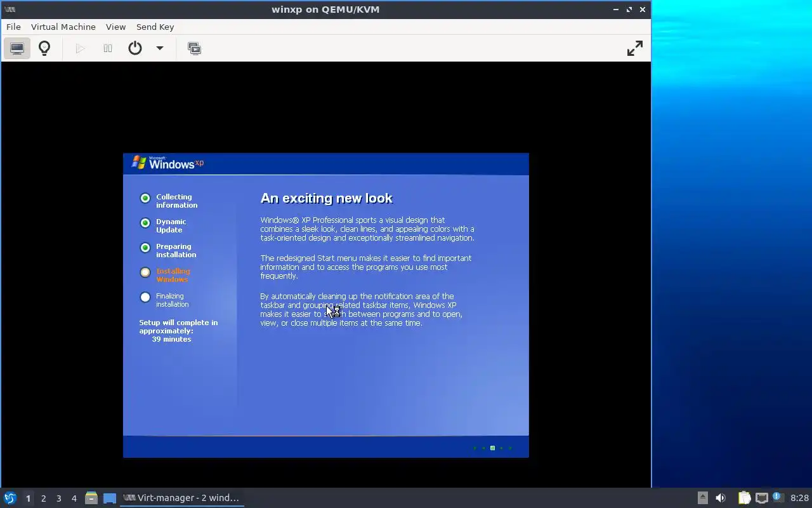Pause the virtual machine

click(x=108, y=48)
